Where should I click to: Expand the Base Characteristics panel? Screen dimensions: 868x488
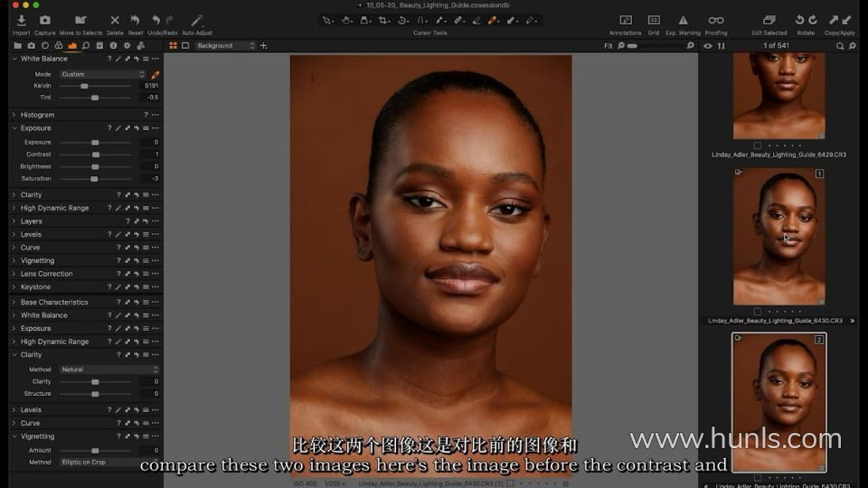14,302
